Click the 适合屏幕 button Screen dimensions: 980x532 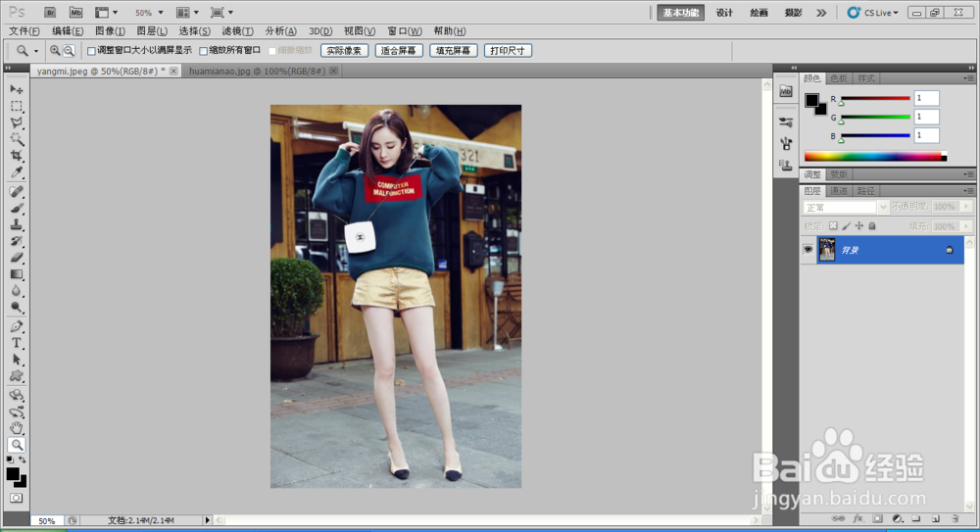pos(399,51)
